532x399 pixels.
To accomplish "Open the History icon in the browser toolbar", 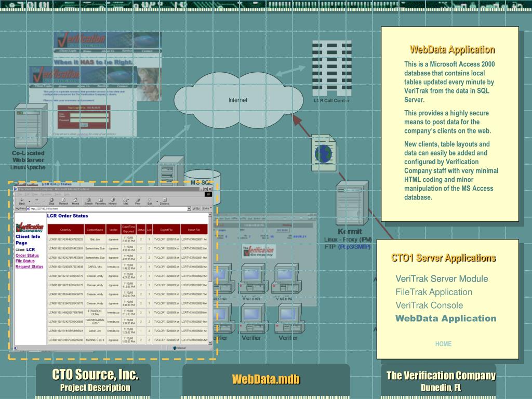I will coord(113,202).
